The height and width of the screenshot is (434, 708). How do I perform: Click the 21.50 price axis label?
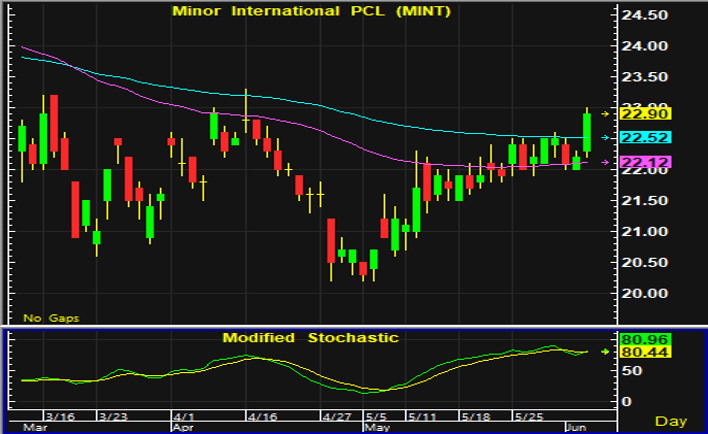(x=644, y=201)
